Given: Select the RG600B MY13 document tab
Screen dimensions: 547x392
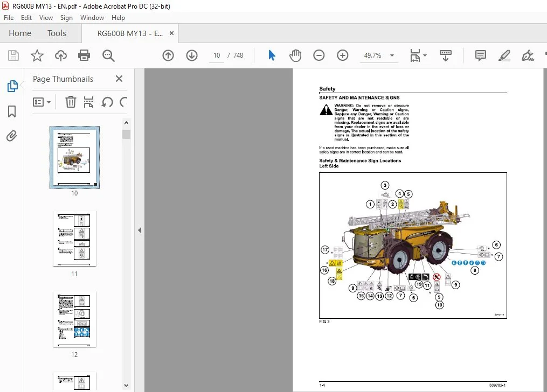Looking at the screenshot, I should click(130, 33).
